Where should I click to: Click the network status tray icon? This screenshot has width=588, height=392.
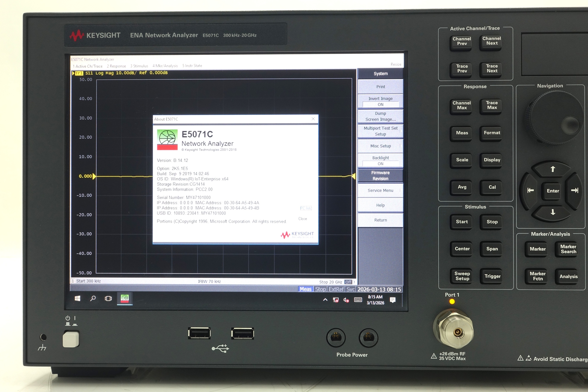336,300
